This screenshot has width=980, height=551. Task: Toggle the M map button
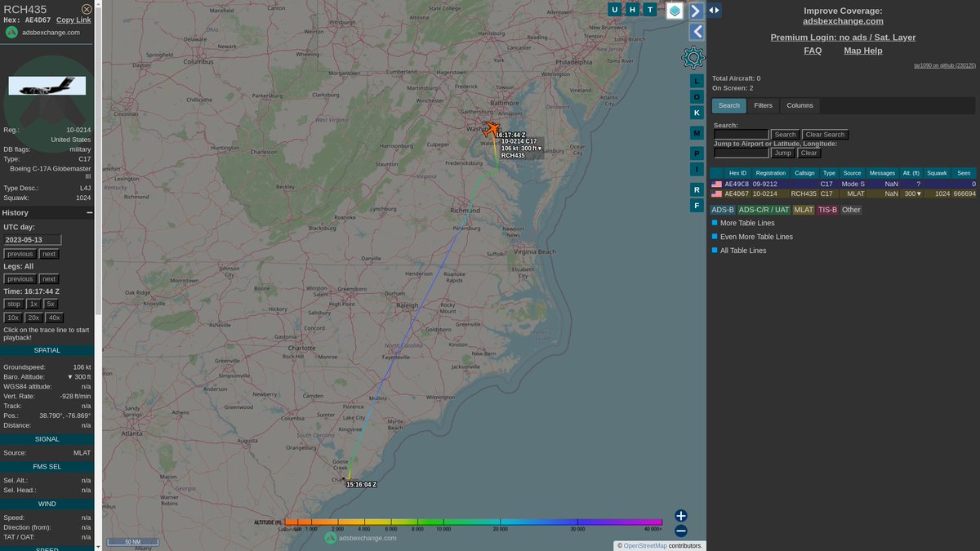pos(697,133)
